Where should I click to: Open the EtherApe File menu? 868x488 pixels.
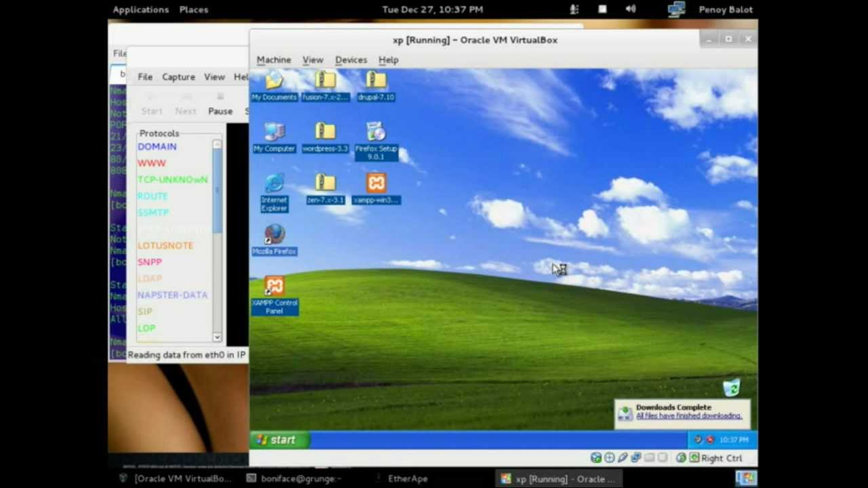145,77
